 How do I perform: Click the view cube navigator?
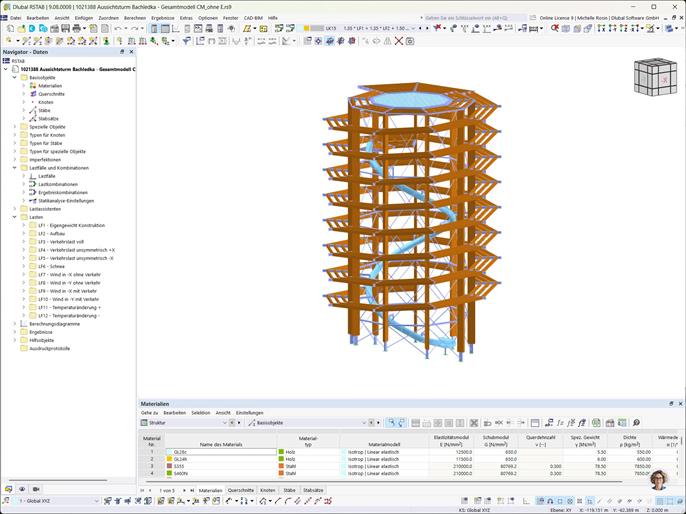coord(655,77)
